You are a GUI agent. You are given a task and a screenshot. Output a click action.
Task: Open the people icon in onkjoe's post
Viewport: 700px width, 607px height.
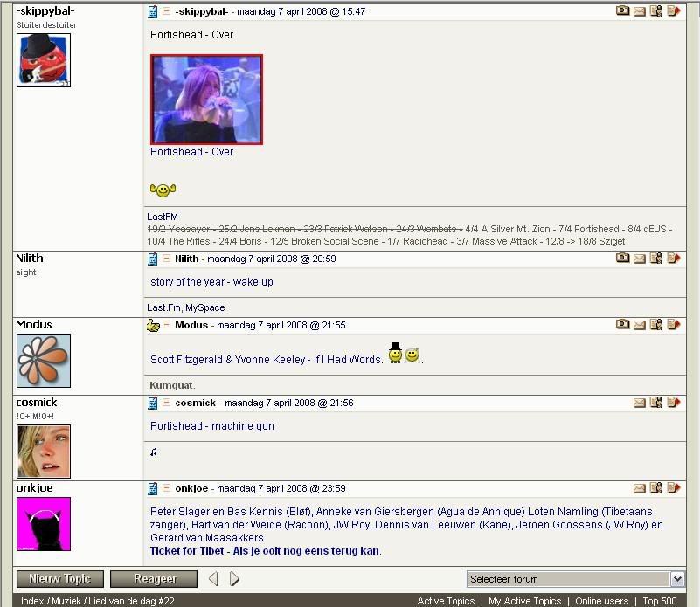coord(656,487)
